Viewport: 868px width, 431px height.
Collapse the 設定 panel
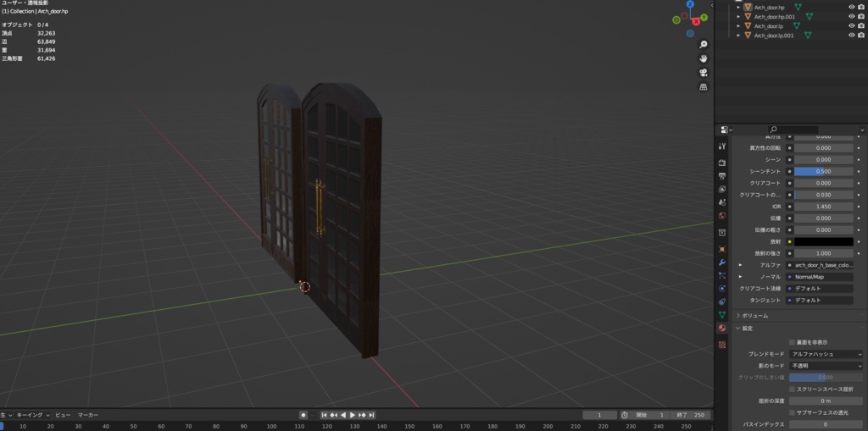pos(738,328)
